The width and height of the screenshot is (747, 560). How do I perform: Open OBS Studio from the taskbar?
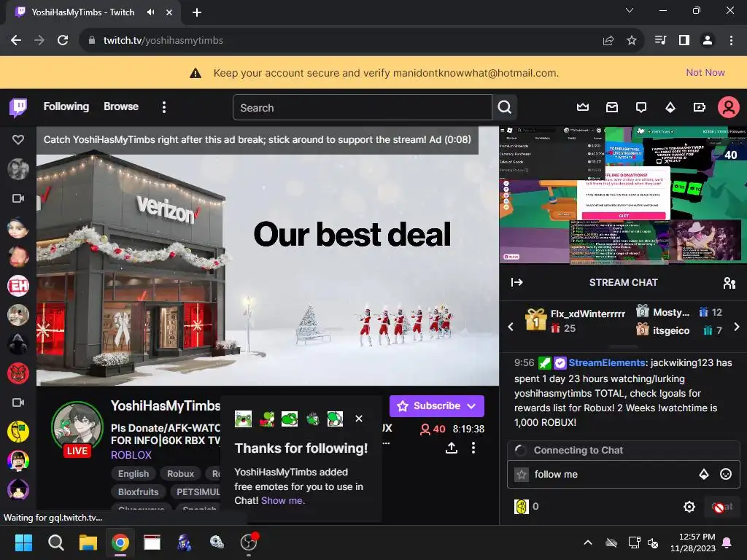248,542
